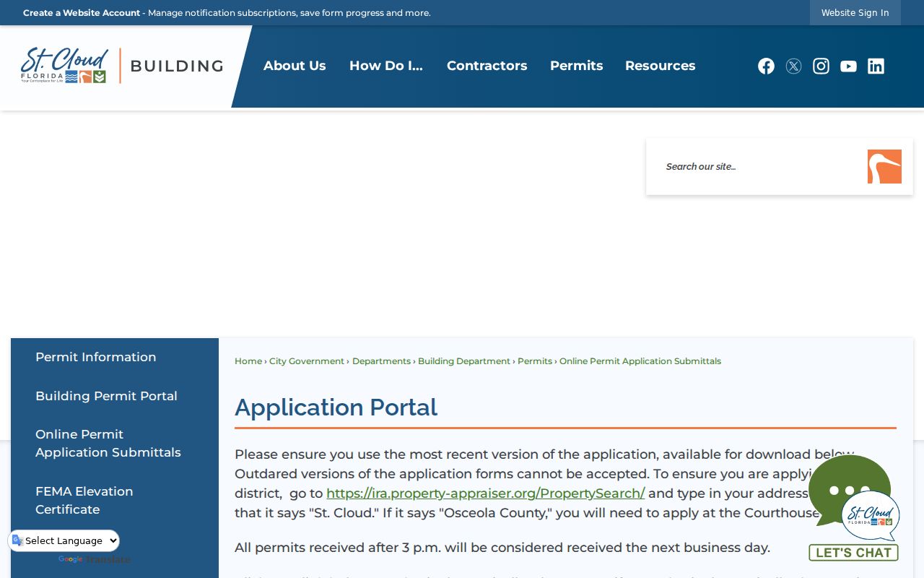The width and height of the screenshot is (924, 578).
Task: Open the X (Twitter) social icon
Action: pos(793,66)
